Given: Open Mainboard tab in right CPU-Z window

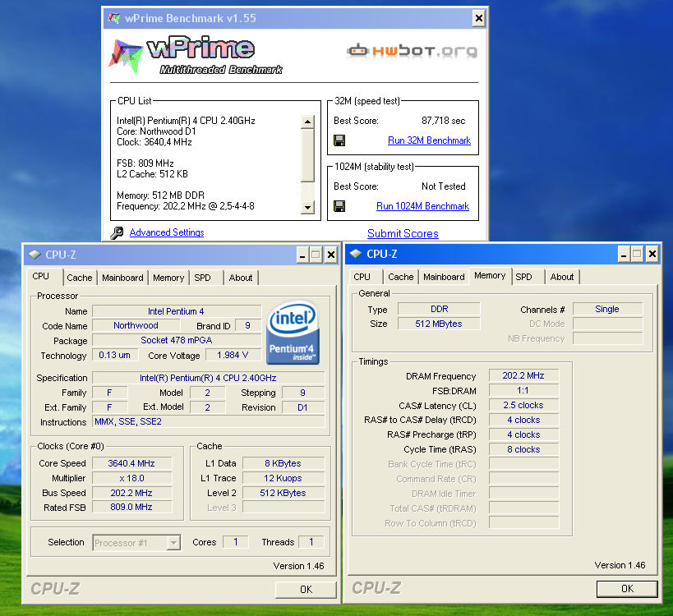Looking at the screenshot, I should pos(444,277).
